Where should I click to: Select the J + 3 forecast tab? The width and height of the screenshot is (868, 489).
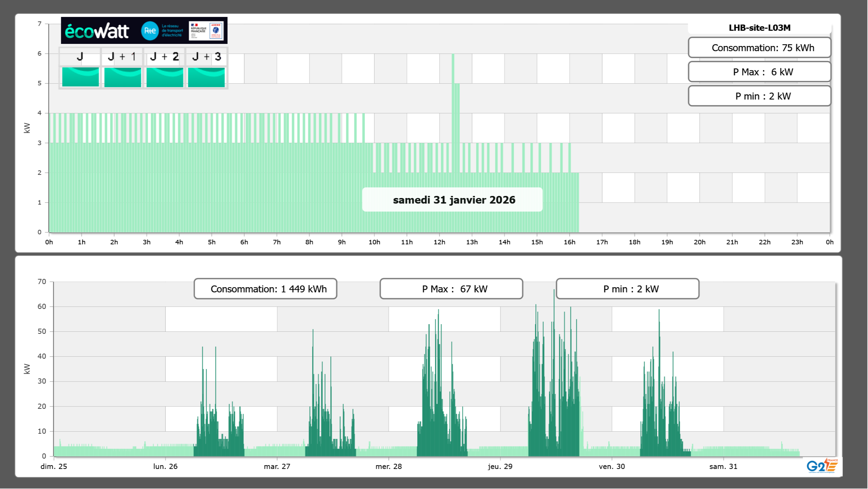coord(206,57)
